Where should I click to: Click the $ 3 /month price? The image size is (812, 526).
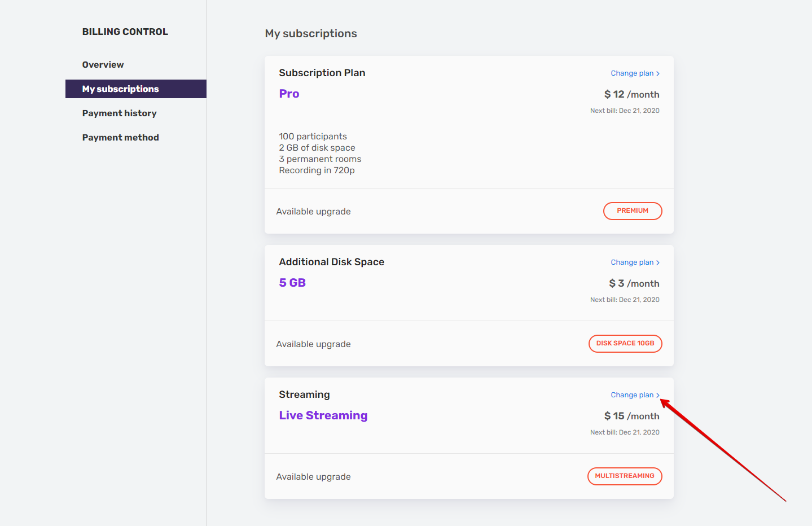click(634, 283)
